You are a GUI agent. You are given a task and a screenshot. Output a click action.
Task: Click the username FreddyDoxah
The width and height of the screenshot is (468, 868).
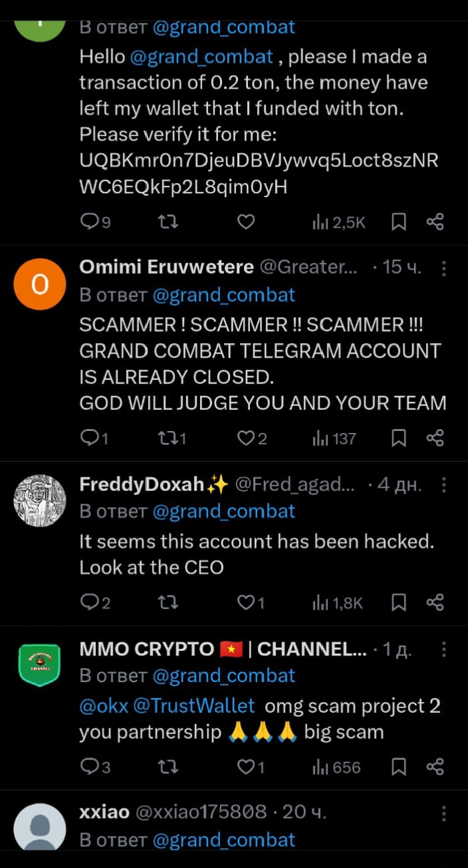coord(137,484)
